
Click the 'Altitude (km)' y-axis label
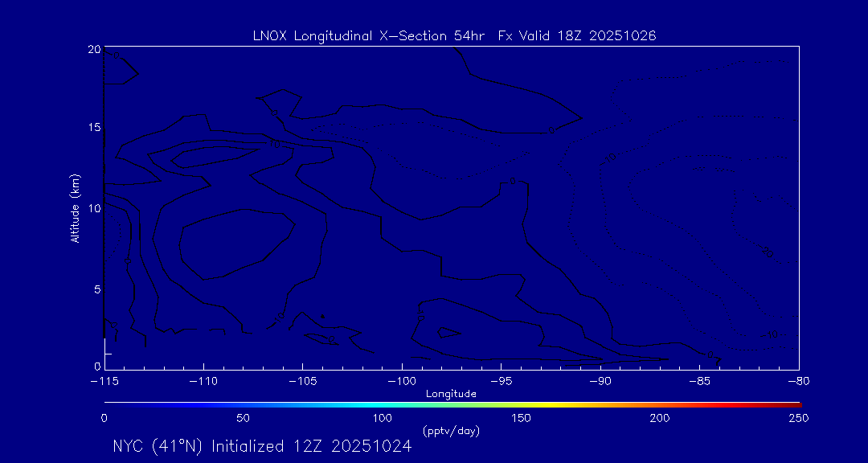tap(76, 208)
